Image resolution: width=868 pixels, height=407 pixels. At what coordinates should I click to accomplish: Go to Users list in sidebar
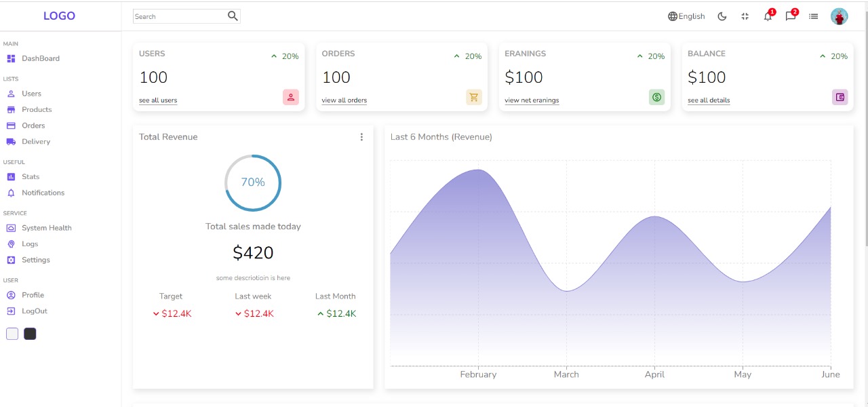[x=31, y=94]
